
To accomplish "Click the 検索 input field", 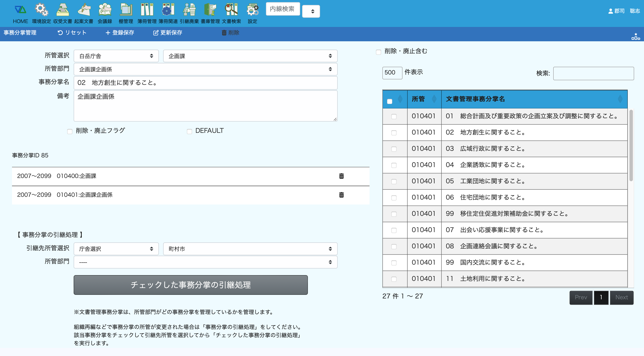I will point(593,73).
